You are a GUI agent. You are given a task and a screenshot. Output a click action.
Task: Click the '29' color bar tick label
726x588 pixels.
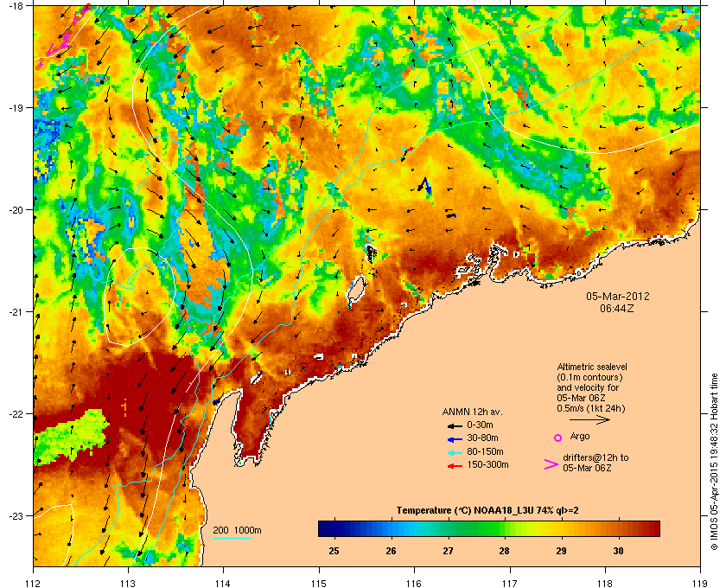click(561, 552)
